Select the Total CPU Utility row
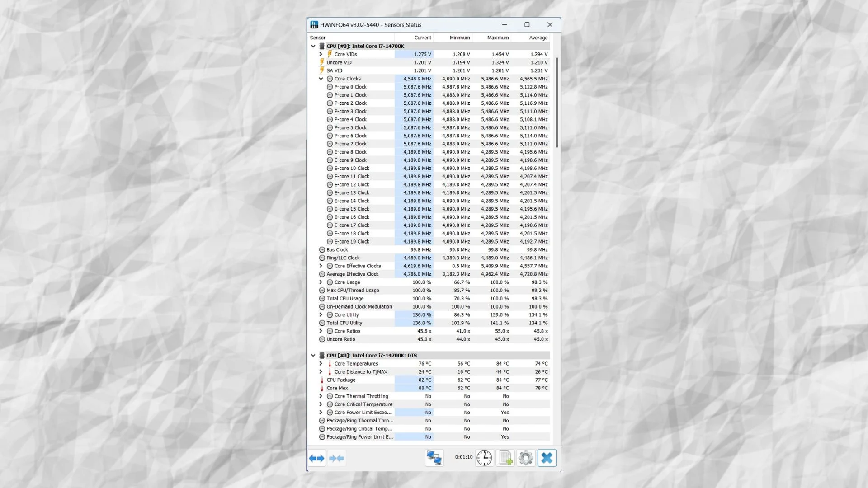Image resolution: width=868 pixels, height=488 pixels. click(429, 323)
